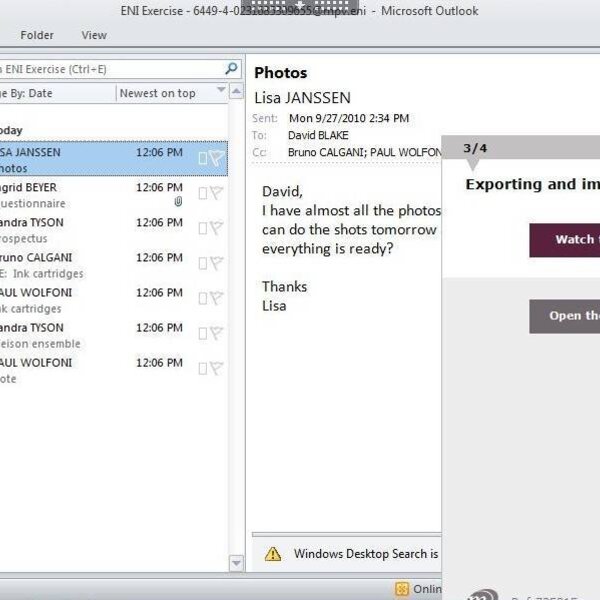Flag Bruno CALGANI Ink cartridges message
600x600 pixels.
pos(217,263)
